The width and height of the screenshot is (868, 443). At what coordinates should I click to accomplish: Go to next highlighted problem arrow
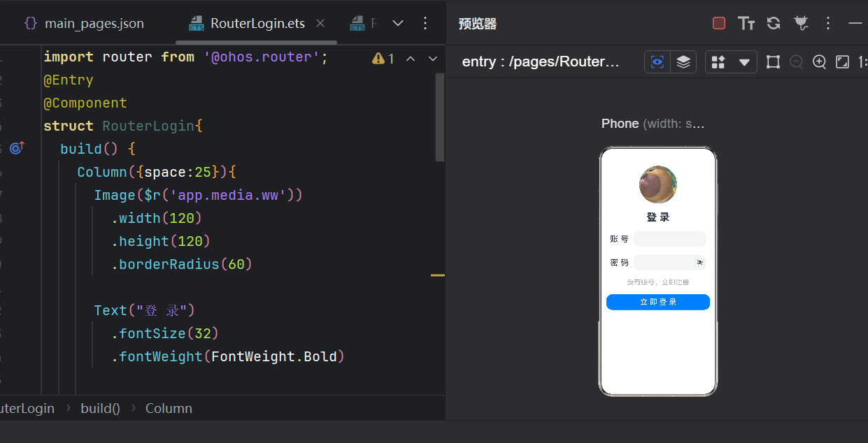pos(432,59)
